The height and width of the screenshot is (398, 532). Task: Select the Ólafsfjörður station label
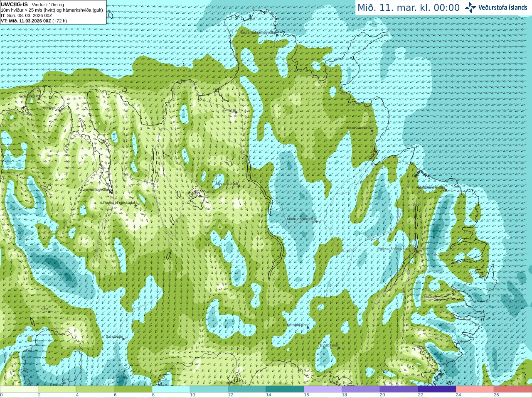(49, 108)
